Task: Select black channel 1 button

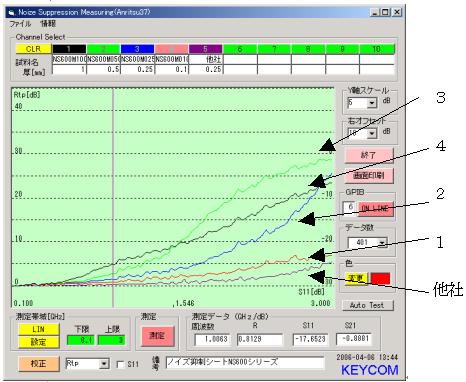Action: coord(69,49)
